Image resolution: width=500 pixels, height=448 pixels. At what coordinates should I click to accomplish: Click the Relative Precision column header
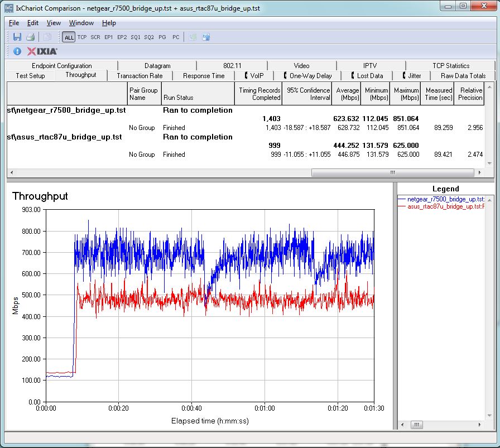469,94
